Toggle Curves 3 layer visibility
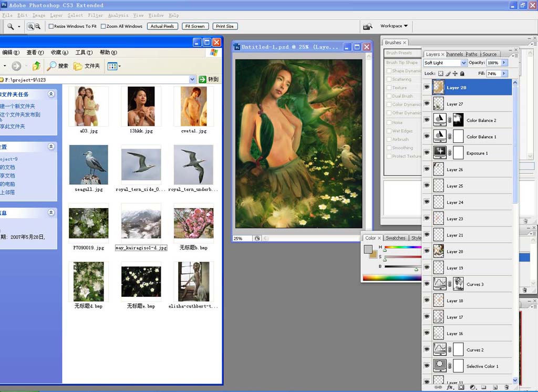538x392 pixels. click(x=427, y=284)
